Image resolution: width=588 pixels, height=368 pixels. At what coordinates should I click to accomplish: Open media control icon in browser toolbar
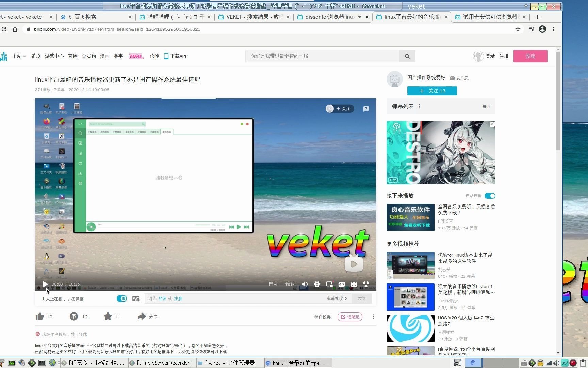click(x=531, y=29)
